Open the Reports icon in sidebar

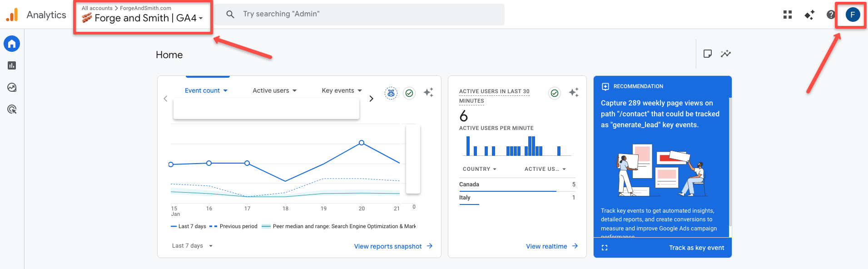click(x=12, y=65)
